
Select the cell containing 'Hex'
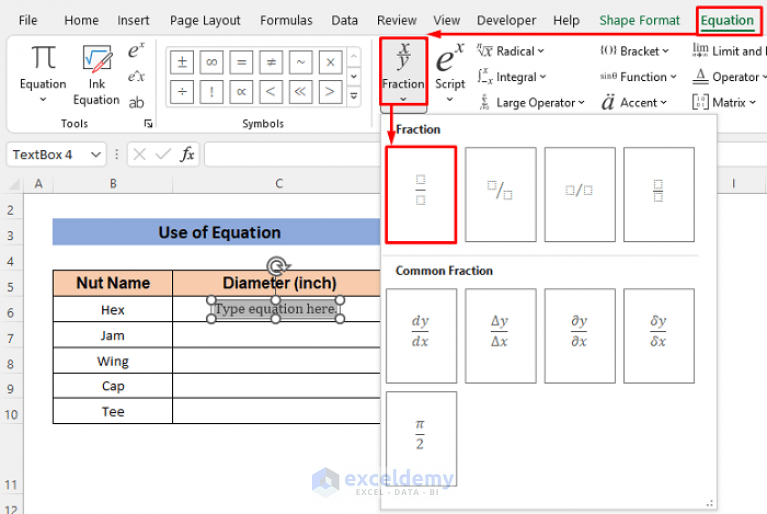113,310
